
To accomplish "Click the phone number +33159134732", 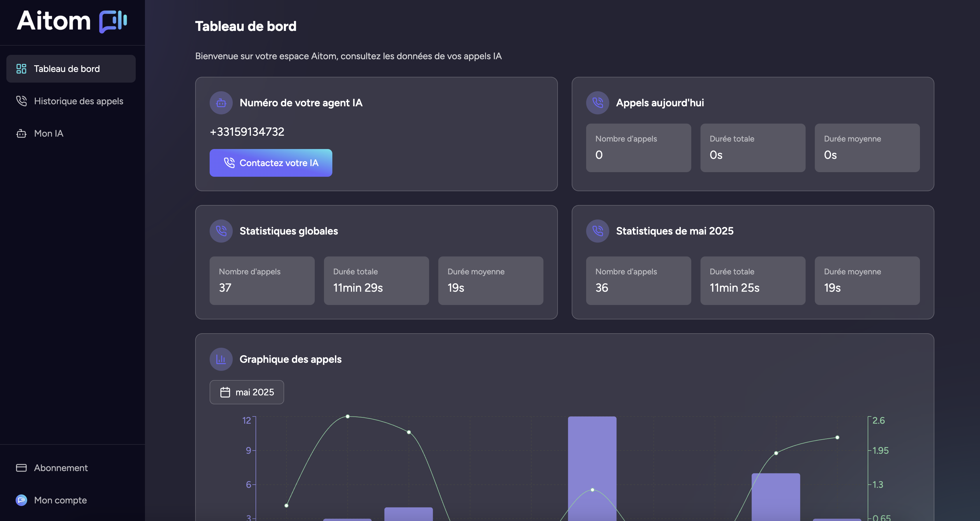I will tap(247, 132).
